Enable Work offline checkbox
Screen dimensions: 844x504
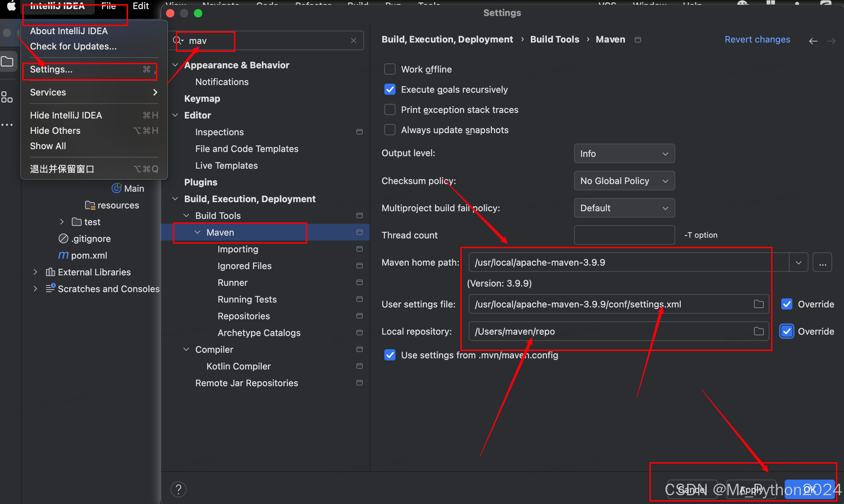(x=390, y=69)
